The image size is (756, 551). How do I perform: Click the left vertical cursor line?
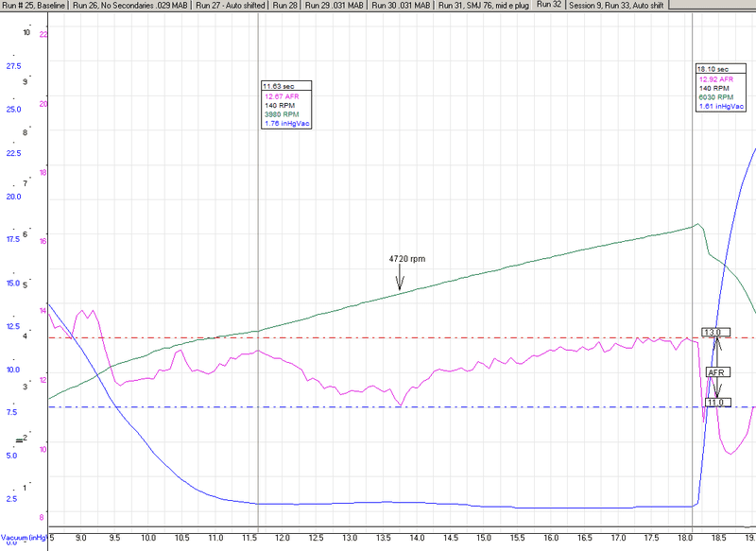(x=257, y=284)
